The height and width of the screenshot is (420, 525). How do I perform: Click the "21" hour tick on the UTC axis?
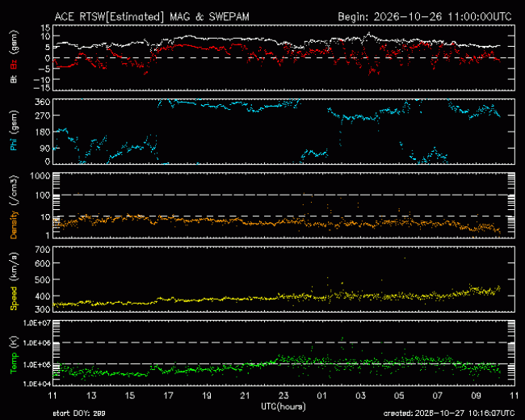245,396
